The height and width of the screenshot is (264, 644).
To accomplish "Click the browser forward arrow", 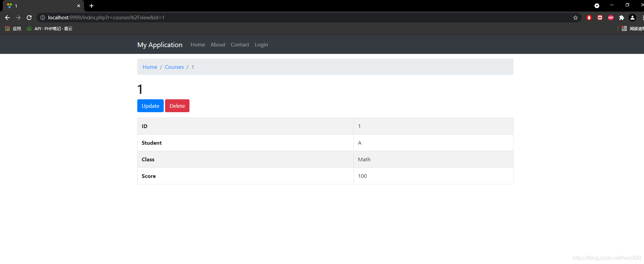I will point(18,18).
